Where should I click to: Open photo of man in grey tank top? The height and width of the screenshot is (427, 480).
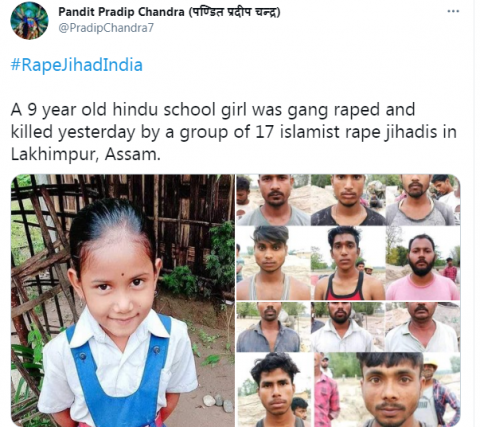[x=273, y=263]
